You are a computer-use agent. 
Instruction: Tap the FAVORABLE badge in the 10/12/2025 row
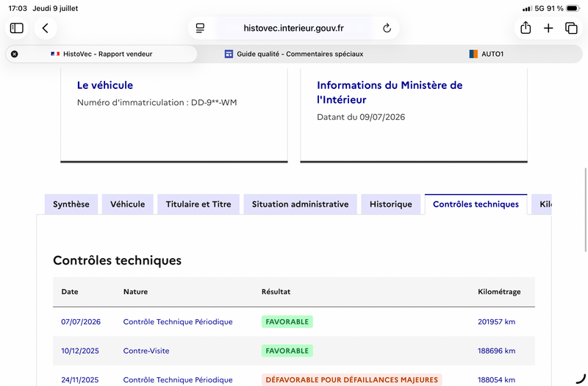coord(287,351)
